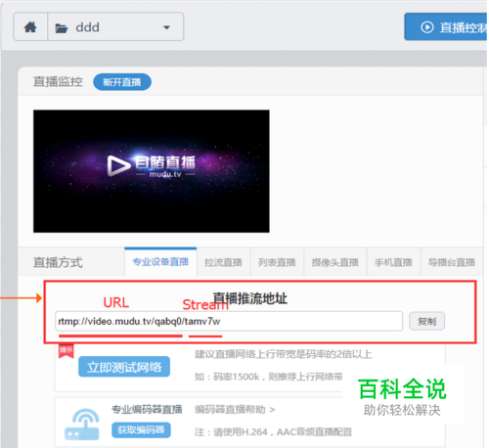Copy the push stream address
The image size is (489, 448).
pyautogui.click(x=427, y=321)
